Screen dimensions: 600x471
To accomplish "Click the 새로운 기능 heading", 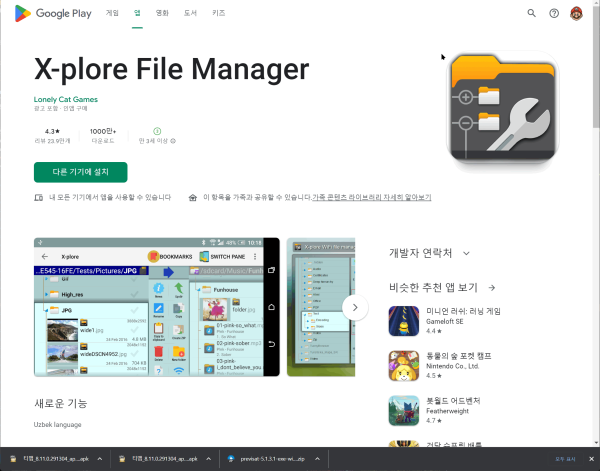I will click(60, 403).
